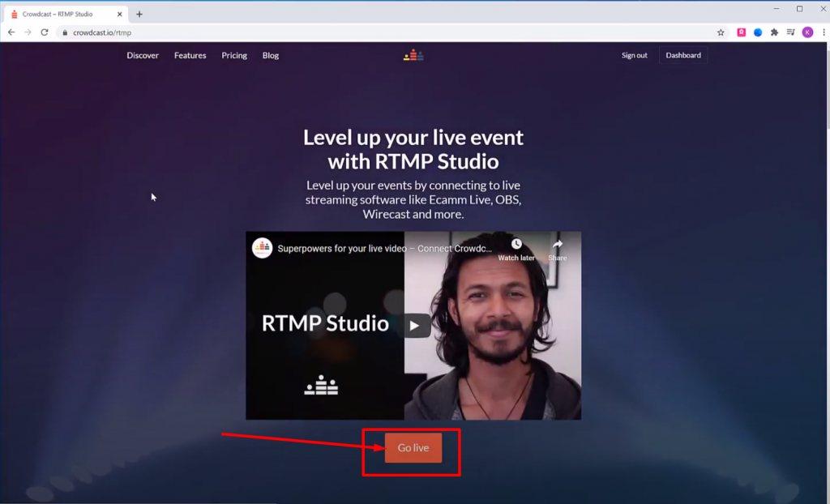Click the Crowdcast channel avatar on video
The image size is (830, 504).
coord(262,248)
